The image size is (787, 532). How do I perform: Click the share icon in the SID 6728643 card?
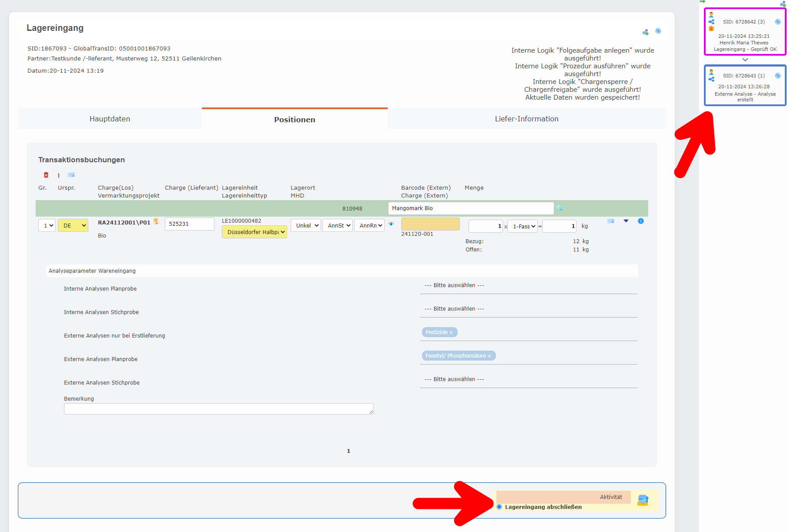711,79
